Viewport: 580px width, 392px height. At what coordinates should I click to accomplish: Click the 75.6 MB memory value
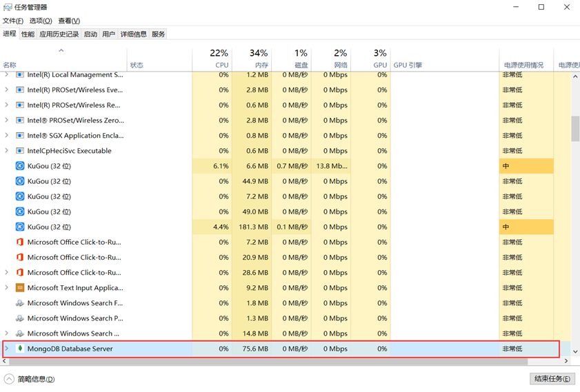(x=255, y=349)
